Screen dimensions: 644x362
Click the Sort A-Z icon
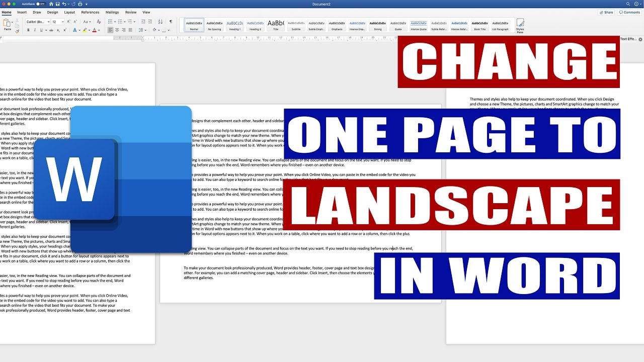pos(160,22)
